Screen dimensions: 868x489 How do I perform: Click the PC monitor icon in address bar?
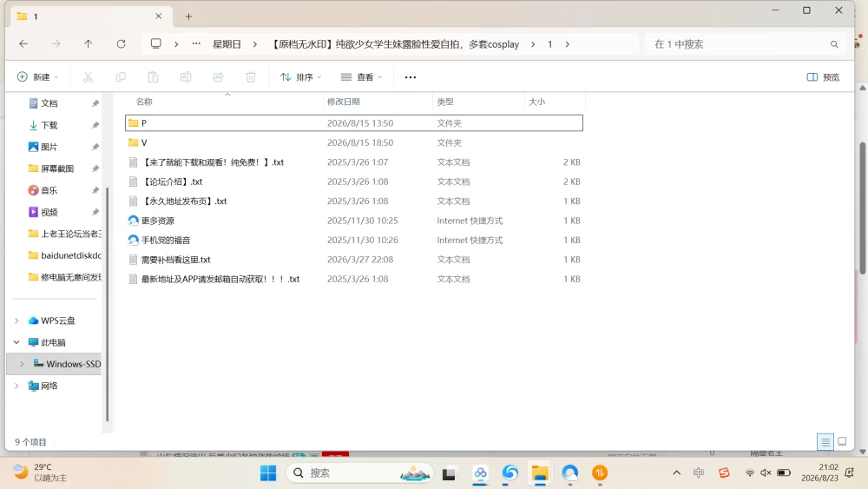tap(156, 43)
